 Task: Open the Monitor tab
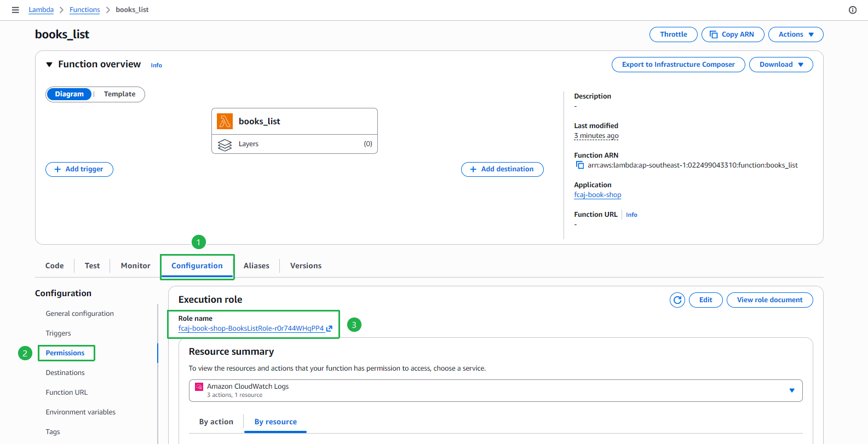pyautogui.click(x=135, y=266)
